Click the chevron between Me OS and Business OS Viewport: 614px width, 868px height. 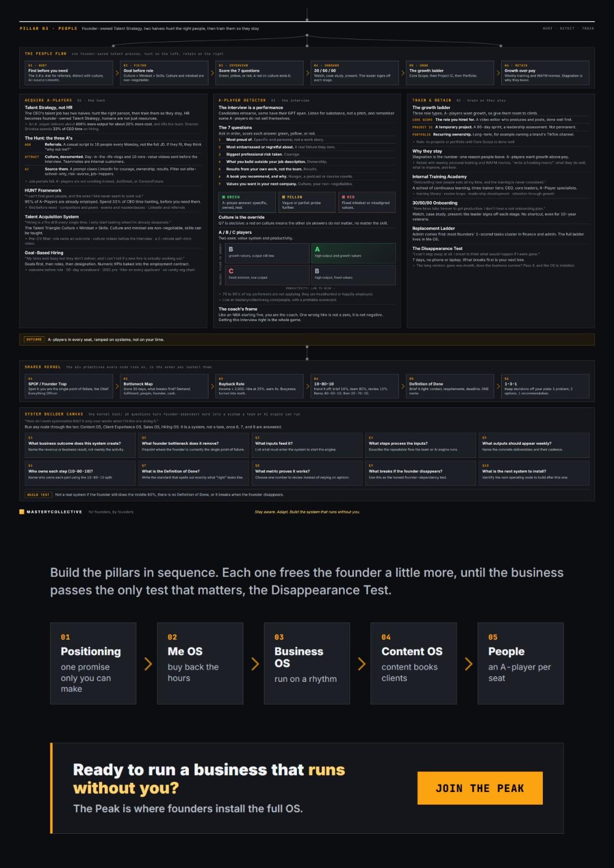click(x=255, y=663)
